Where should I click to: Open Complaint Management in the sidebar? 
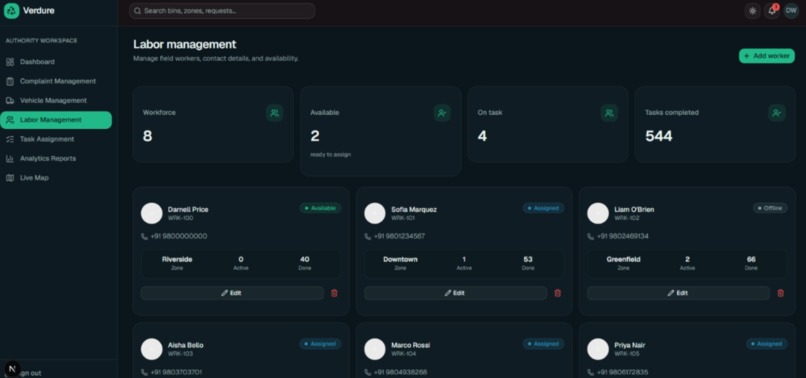coord(56,81)
